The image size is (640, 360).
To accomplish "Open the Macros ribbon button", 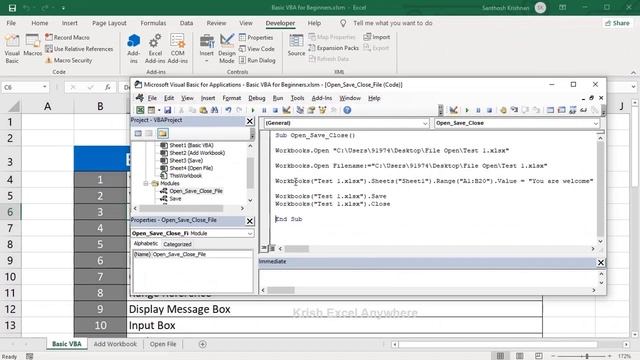I will [32, 45].
